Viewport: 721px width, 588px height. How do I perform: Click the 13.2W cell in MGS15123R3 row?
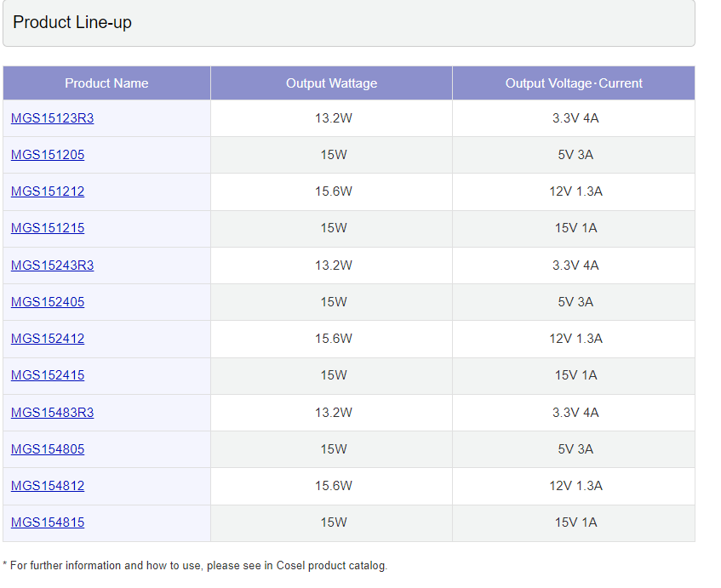click(333, 118)
